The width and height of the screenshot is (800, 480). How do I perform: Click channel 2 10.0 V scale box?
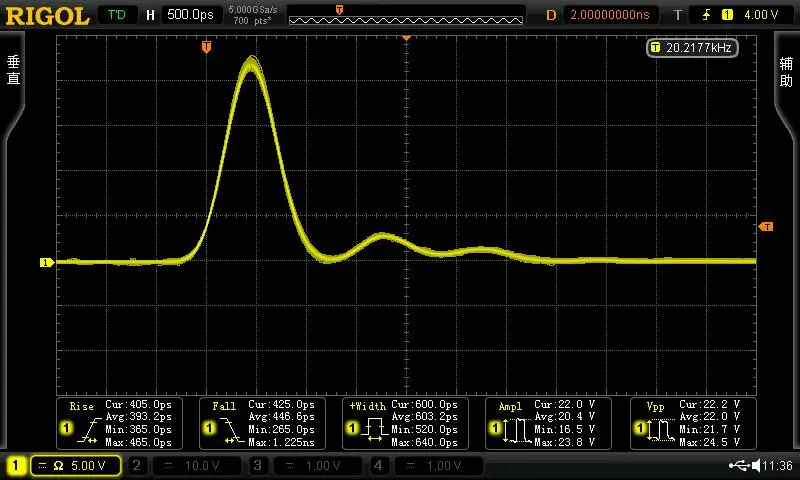tap(196, 466)
